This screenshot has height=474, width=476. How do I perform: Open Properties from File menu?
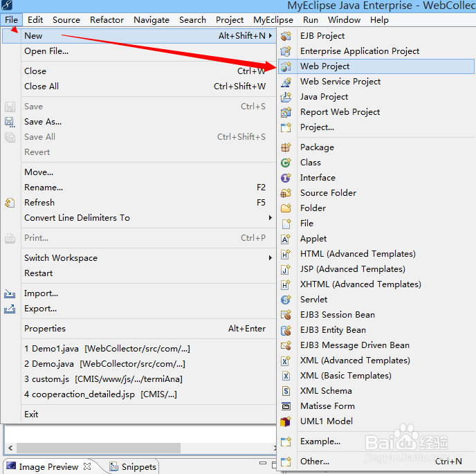(x=139, y=329)
